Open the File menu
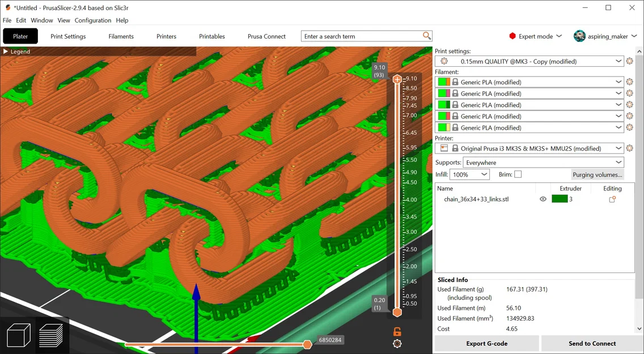644x354 pixels. [7, 20]
